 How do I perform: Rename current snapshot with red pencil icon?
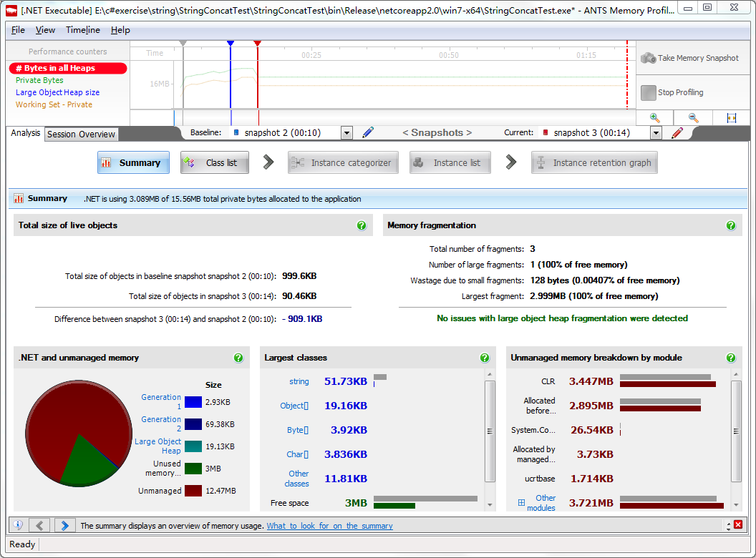677,132
